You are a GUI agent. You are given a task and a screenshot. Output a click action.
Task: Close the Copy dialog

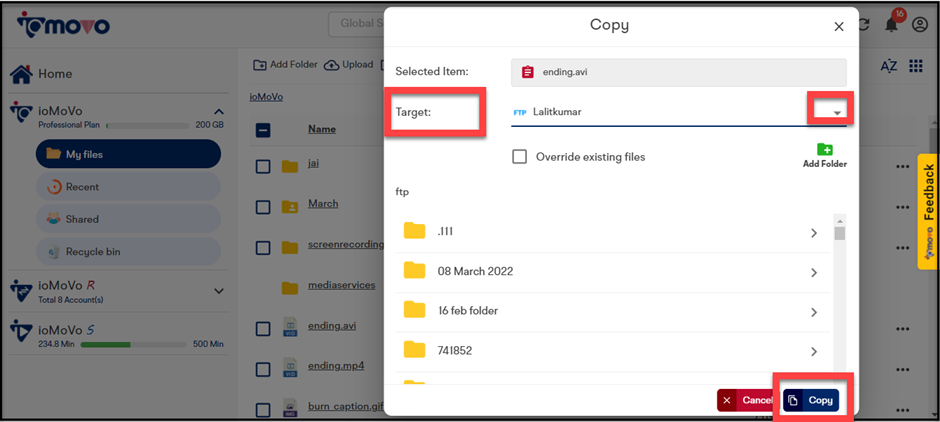click(839, 26)
